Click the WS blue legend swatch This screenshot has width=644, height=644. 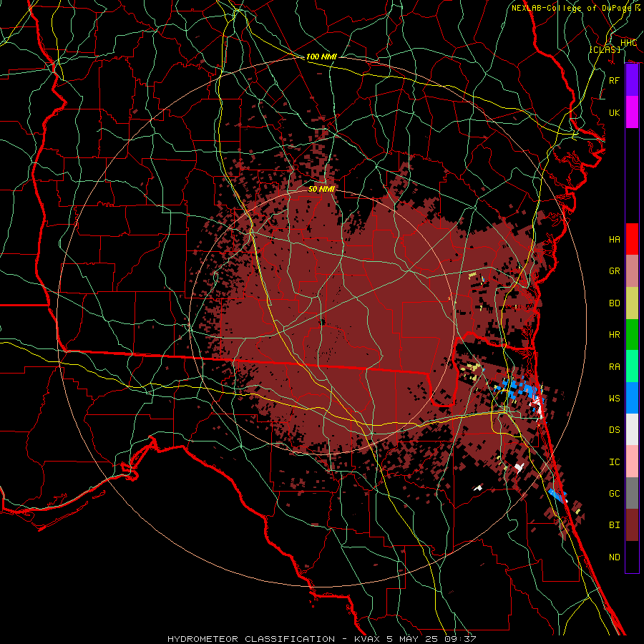pyautogui.click(x=632, y=398)
